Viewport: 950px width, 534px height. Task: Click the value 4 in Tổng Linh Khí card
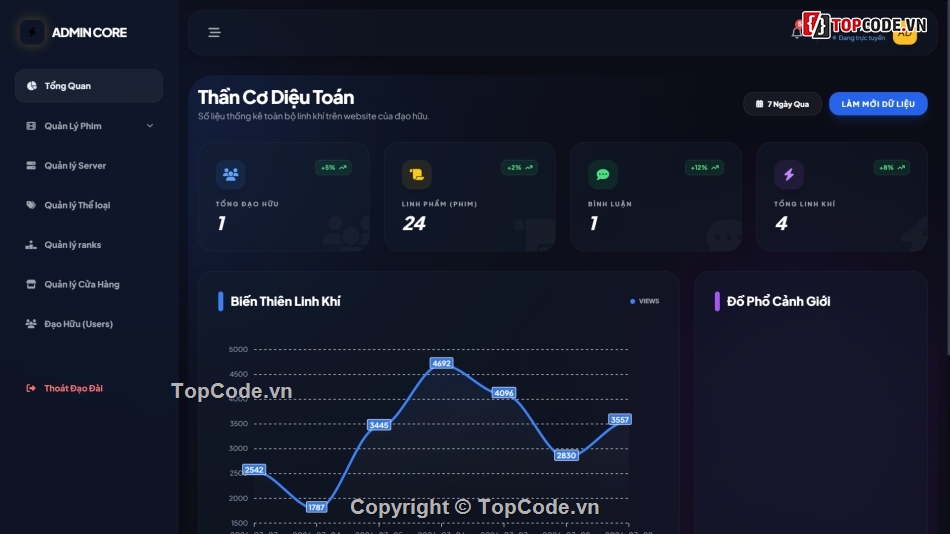(x=781, y=224)
